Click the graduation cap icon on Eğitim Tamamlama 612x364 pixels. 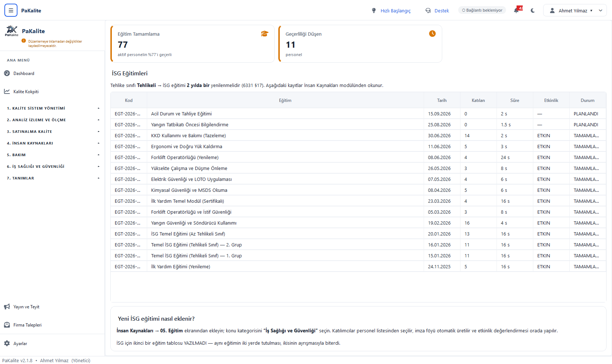point(264,34)
